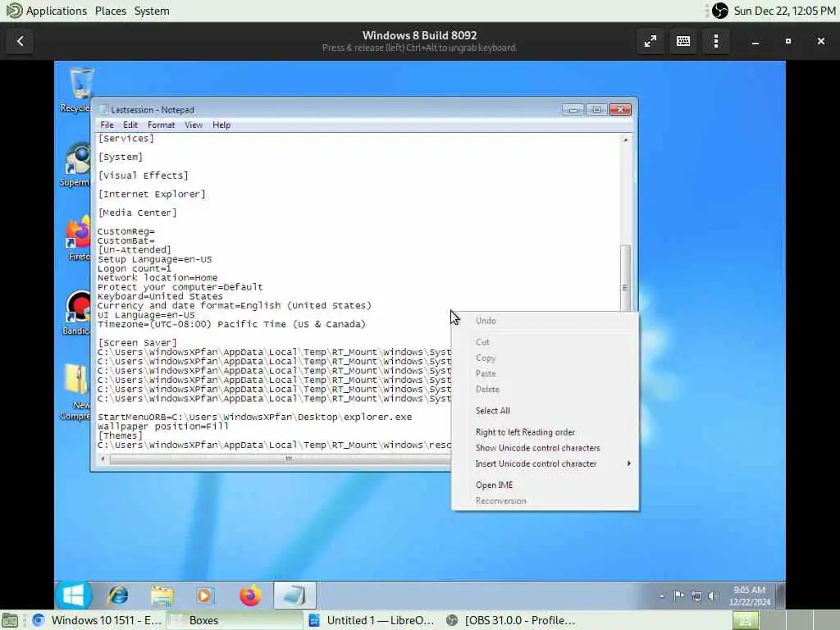Click the "StartMenuORB" line in Notepad
The width and height of the screenshot is (840, 630).
pyautogui.click(x=255, y=417)
